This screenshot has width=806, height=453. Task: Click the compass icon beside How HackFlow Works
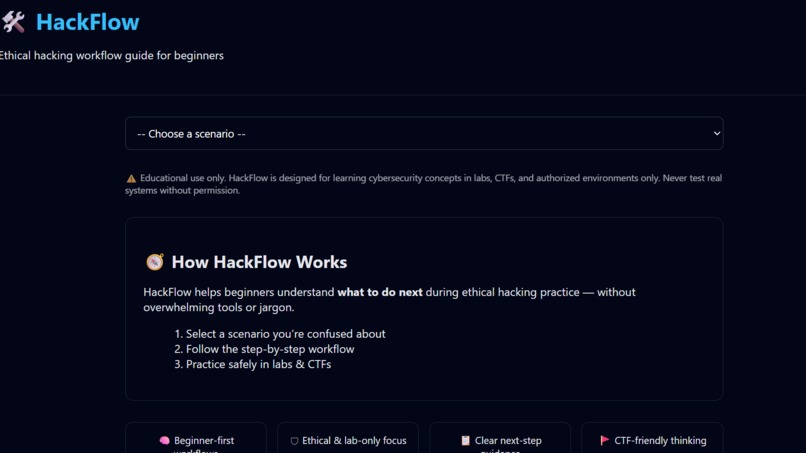pos(155,262)
